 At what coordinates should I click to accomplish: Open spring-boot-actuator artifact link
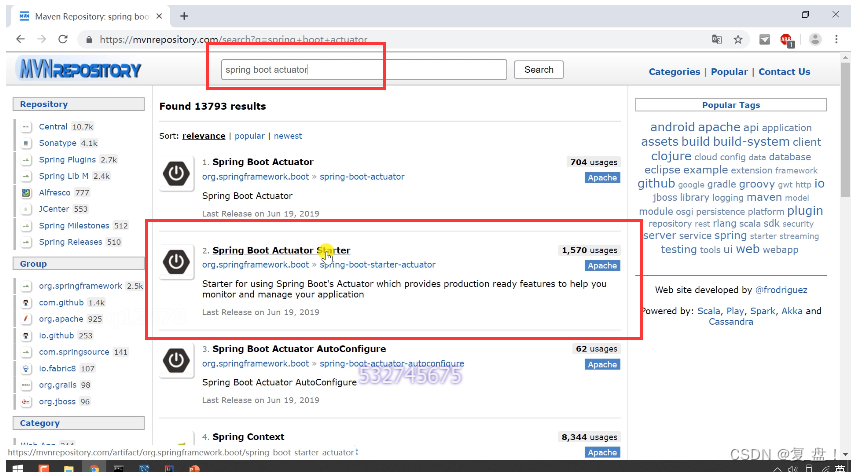(362, 177)
